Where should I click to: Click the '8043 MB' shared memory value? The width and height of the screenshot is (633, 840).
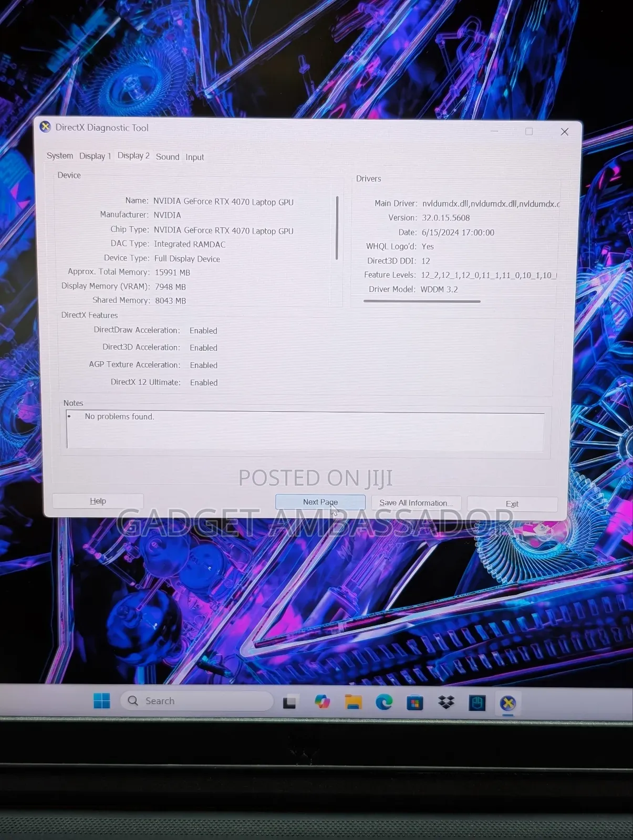tap(170, 301)
